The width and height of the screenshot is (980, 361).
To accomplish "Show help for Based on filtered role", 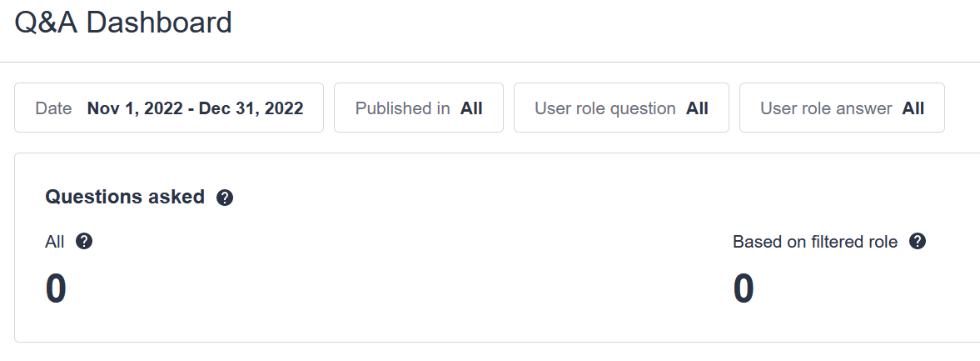I will 918,242.
